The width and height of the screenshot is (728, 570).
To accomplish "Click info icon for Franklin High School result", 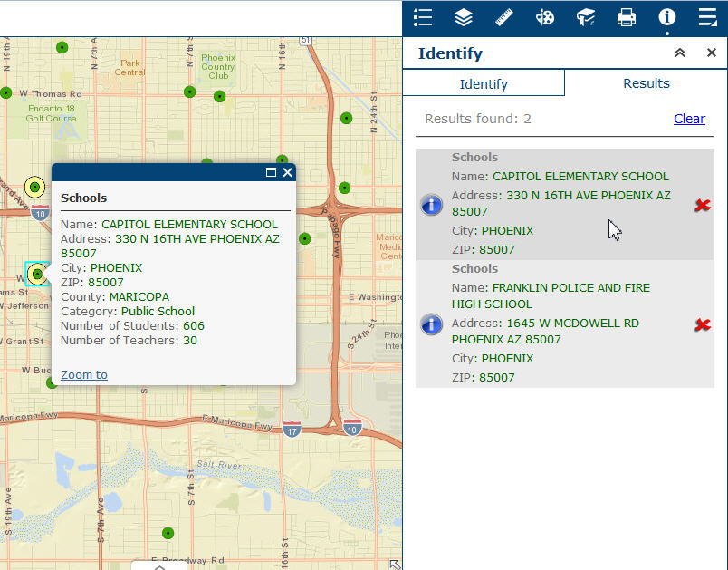I will 432,324.
